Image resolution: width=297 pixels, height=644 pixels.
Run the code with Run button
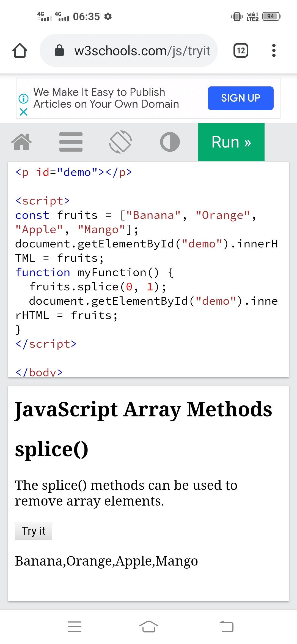[231, 142]
